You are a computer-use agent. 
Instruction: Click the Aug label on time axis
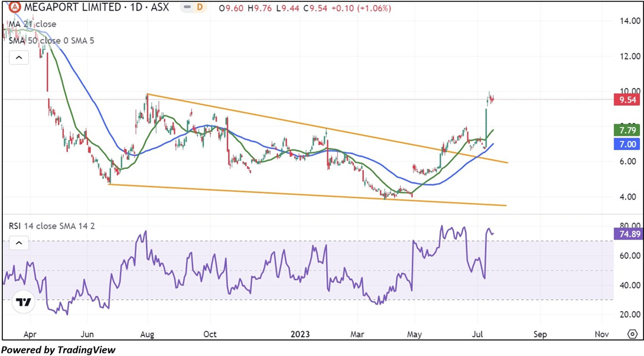[147, 335]
